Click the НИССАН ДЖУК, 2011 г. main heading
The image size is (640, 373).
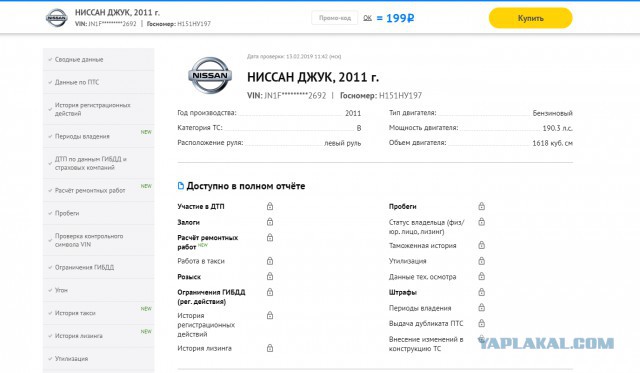pos(313,77)
